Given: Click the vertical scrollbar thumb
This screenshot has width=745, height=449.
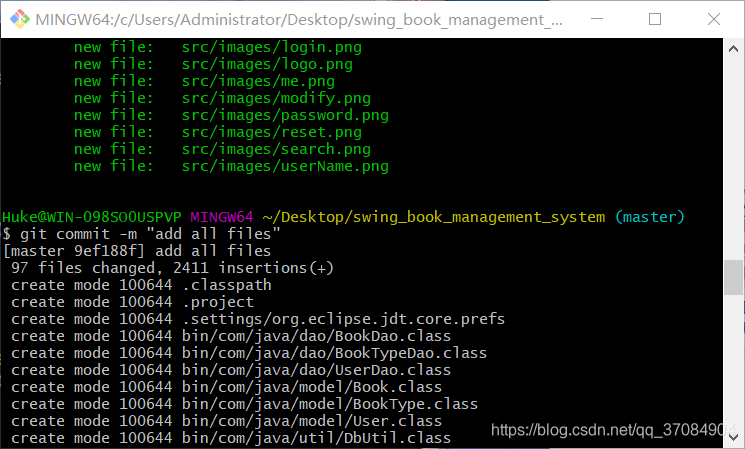Looking at the screenshot, I should 733,277.
